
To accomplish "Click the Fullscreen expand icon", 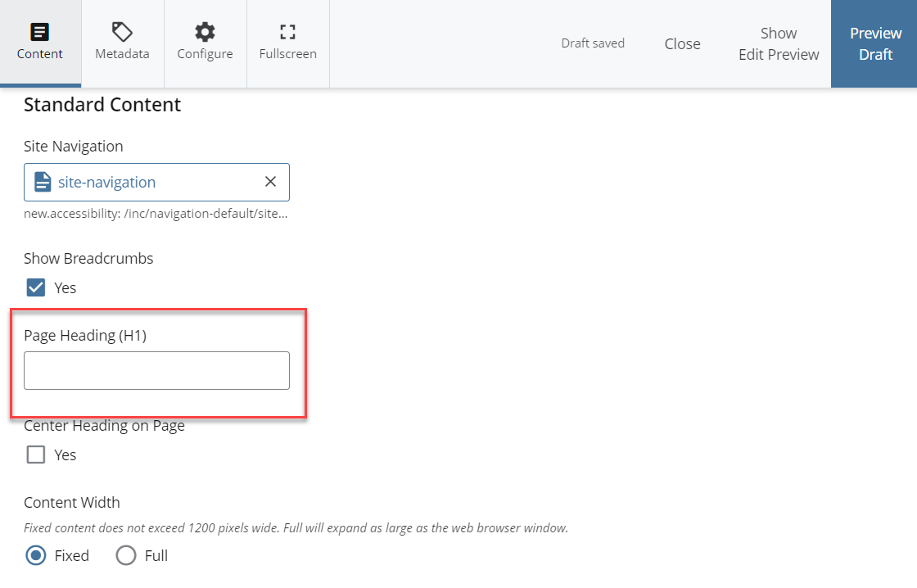I will pyautogui.click(x=287, y=33).
